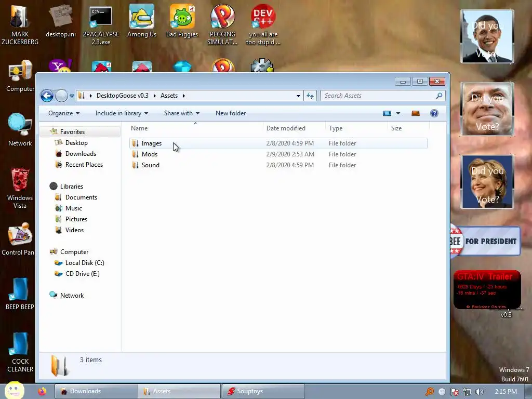This screenshot has height=399, width=532.
Task: Open the recent pages dropdown arrow
Action: pos(72,96)
